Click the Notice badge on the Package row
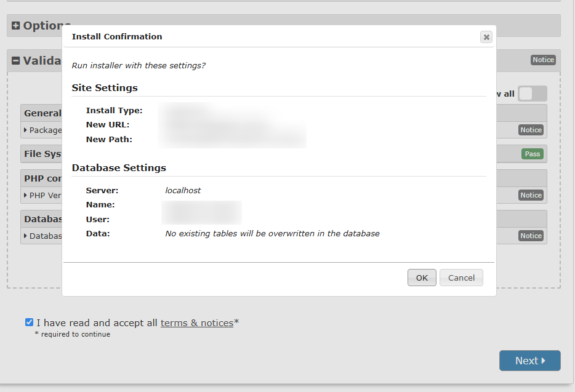The image size is (575, 392). pyautogui.click(x=531, y=130)
